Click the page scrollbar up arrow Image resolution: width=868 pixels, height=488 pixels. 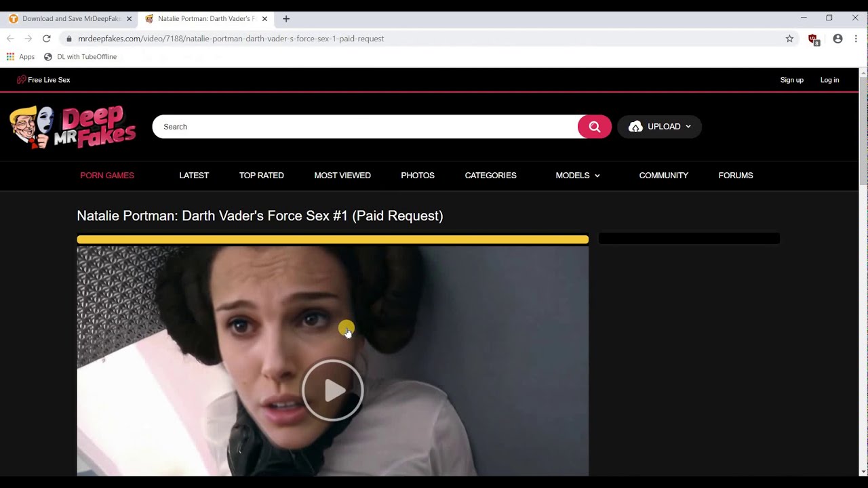(x=863, y=73)
